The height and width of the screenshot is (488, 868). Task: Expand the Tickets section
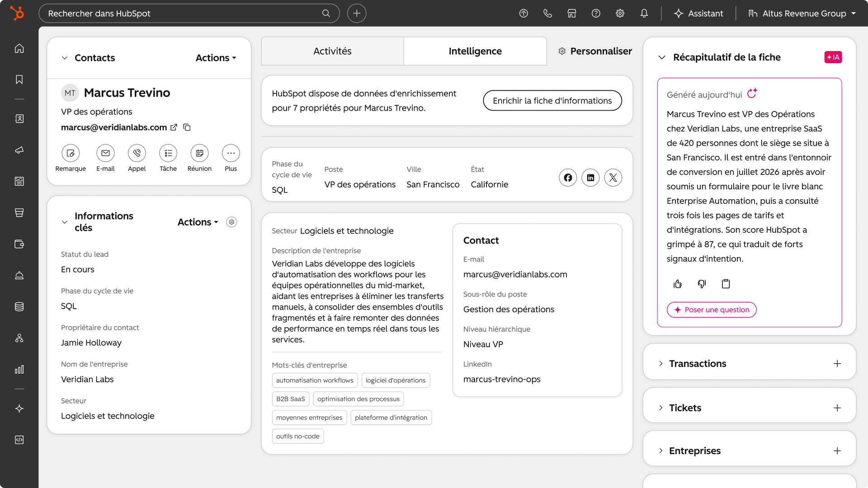click(x=660, y=408)
